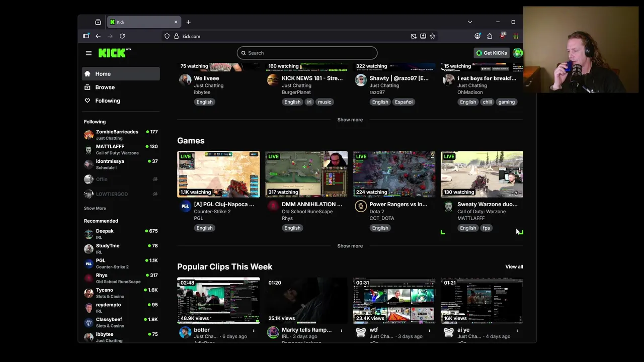Click the picture-in-picture address bar icon
The image size is (644, 362).
[414, 36]
